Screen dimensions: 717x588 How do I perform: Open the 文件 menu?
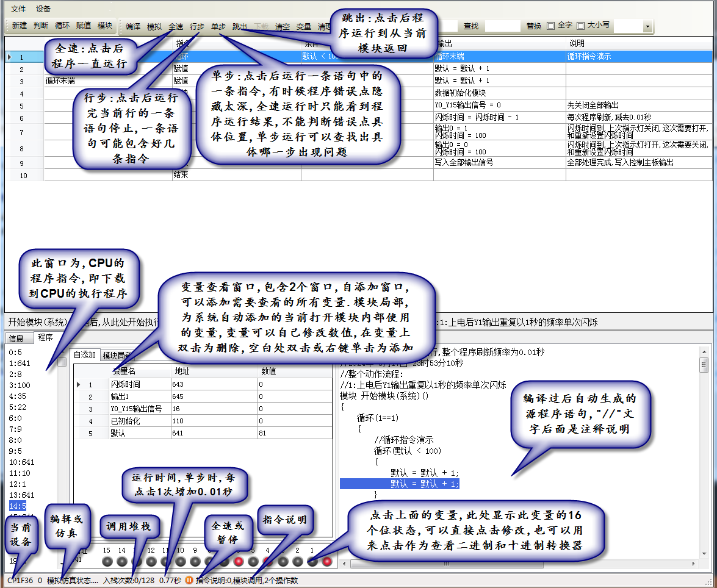[18, 9]
